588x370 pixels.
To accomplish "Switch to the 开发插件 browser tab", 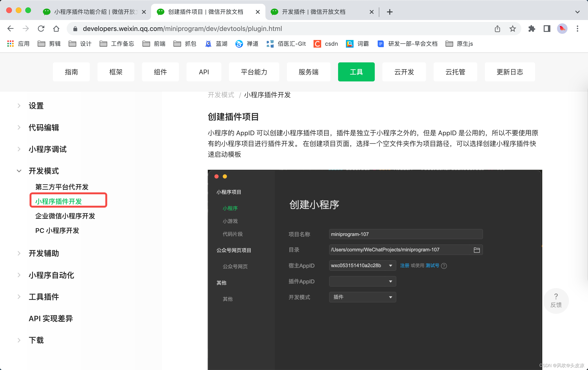I will pos(314,12).
